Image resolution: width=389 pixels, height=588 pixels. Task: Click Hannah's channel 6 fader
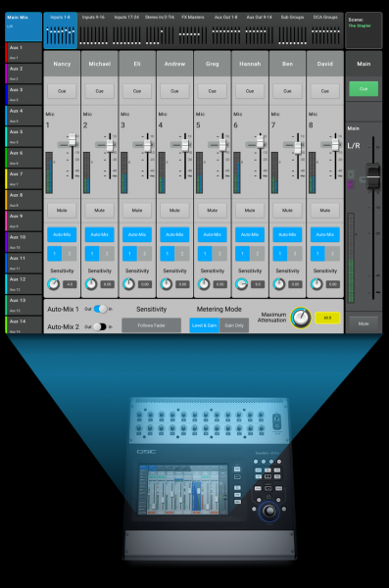(x=260, y=141)
